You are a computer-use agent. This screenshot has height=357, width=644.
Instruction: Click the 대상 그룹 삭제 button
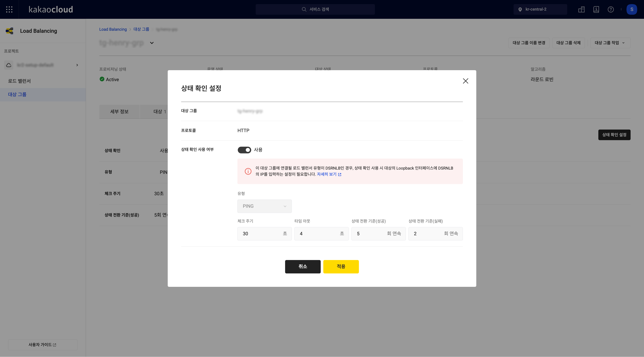point(569,43)
